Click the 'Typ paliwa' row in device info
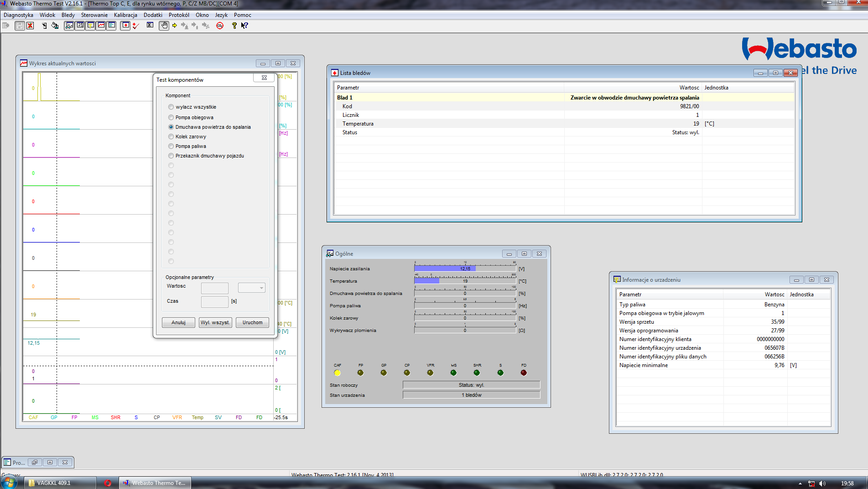The image size is (868, 489). 723,305
